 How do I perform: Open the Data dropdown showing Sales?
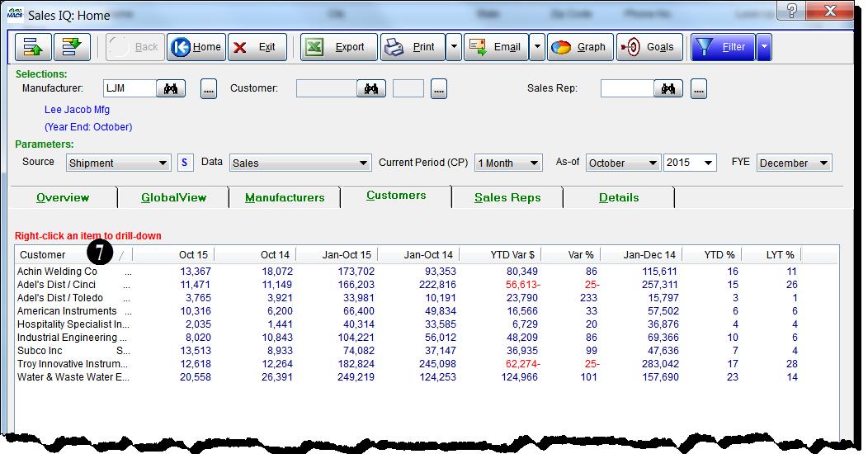point(300,163)
